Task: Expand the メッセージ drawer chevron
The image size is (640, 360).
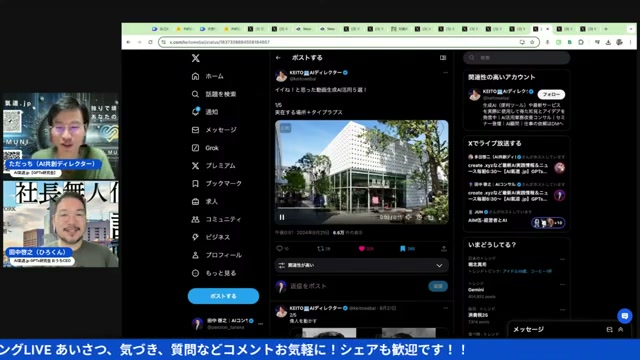Action: point(621,329)
